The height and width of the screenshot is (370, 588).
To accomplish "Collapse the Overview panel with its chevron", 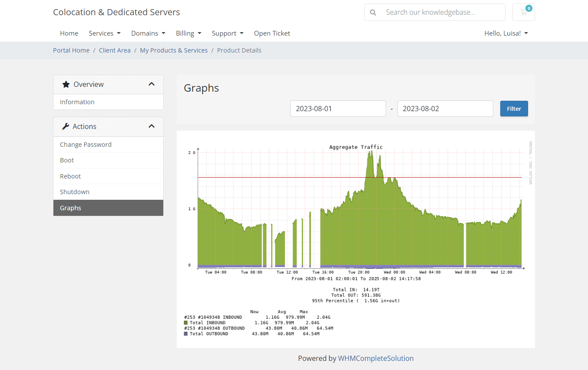I will click(152, 84).
